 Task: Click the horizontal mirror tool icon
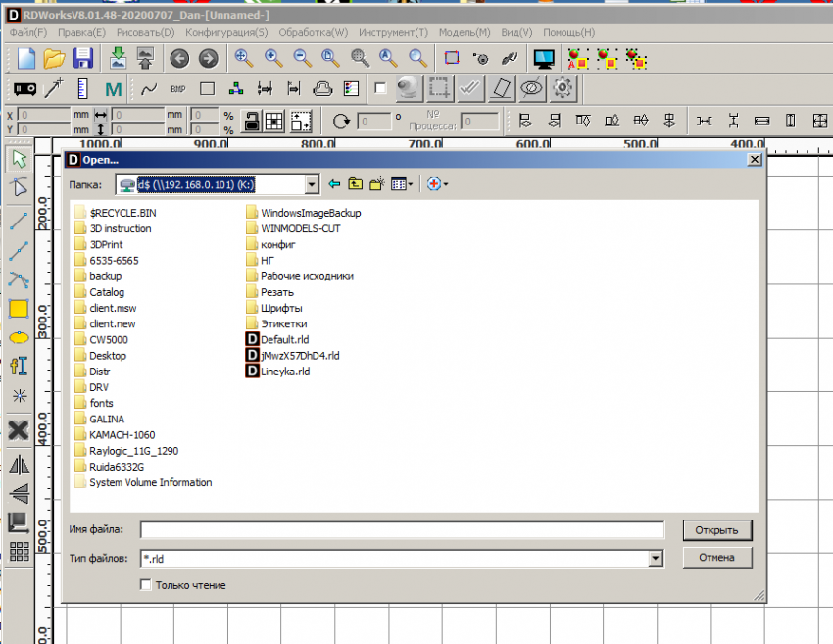18,465
